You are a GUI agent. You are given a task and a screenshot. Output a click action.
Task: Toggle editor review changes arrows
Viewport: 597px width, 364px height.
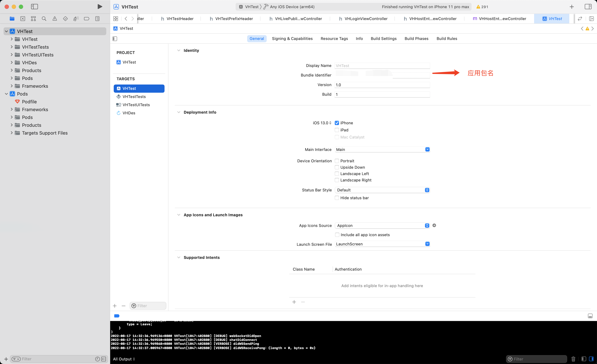point(580,19)
